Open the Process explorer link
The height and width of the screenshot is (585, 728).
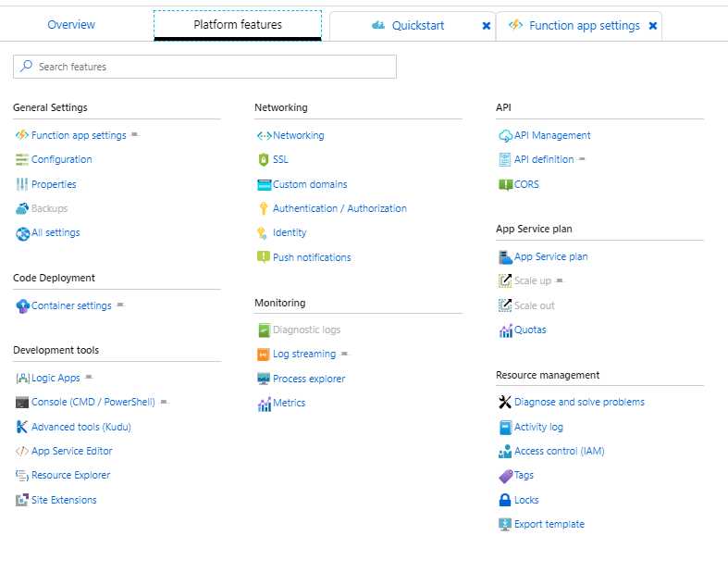(309, 379)
